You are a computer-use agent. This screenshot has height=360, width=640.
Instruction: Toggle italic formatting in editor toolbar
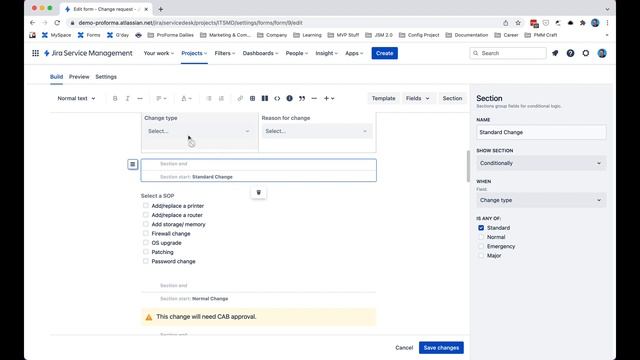pyautogui.click(x=127, y=98)
